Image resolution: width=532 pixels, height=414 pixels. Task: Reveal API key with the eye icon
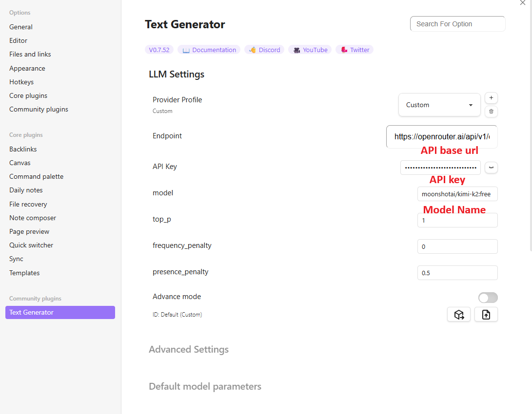click(491, 168)
